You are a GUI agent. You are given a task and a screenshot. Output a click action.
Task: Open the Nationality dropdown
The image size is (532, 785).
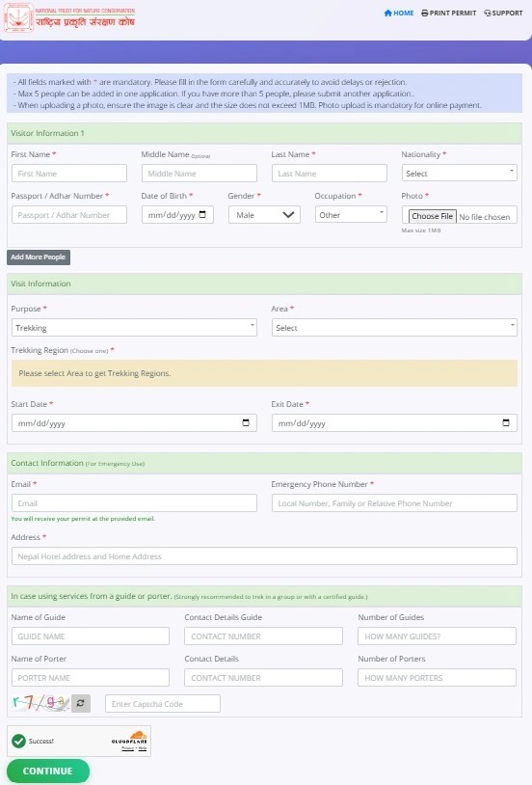tap(460, 174)
